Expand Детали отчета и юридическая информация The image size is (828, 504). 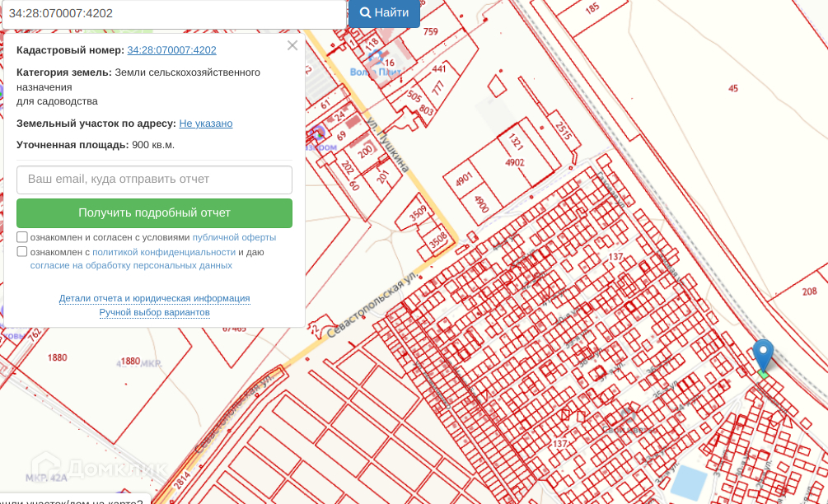(x=154, y=298)
